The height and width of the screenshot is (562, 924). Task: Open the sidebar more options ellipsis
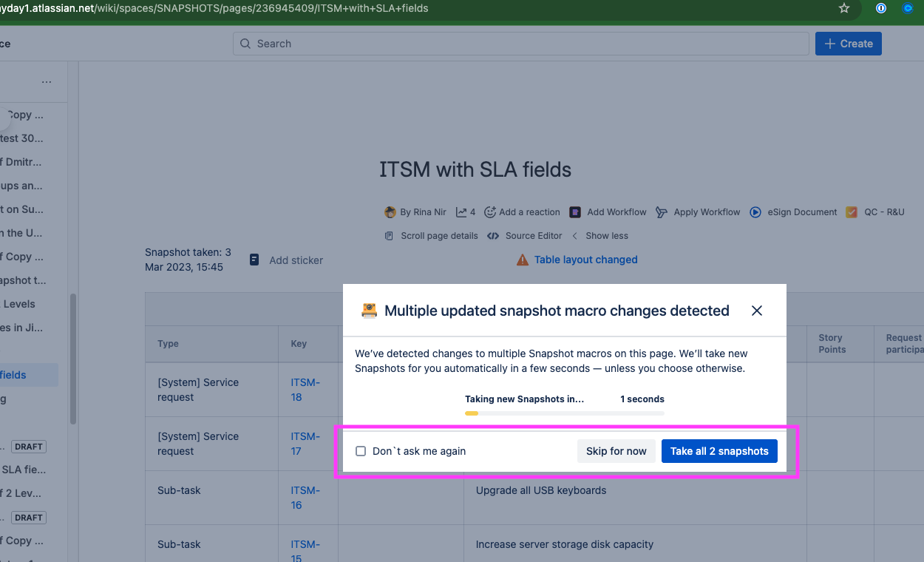coord(47,81)
